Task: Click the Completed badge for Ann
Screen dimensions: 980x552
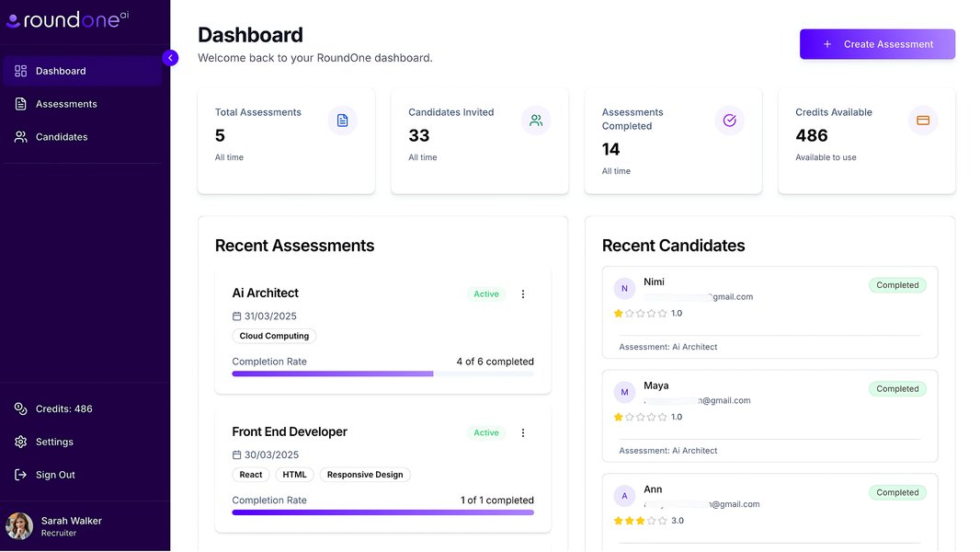Action: point(897,492)
